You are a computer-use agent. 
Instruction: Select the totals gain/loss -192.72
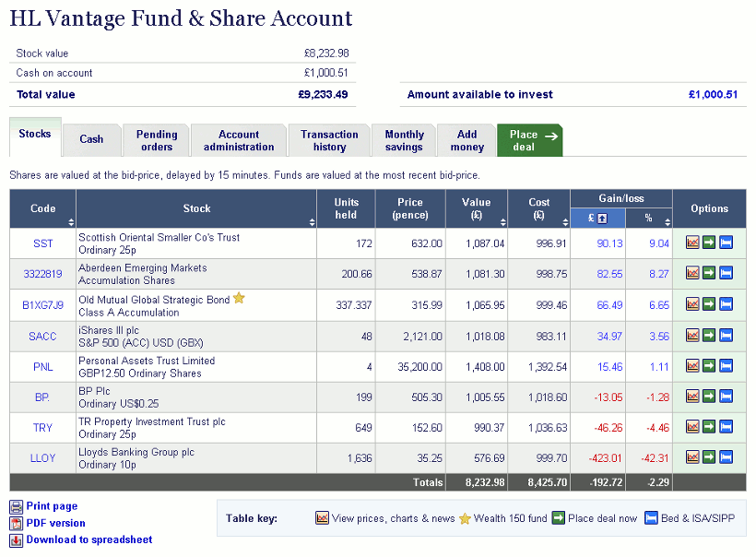click(x=606, y=482)
